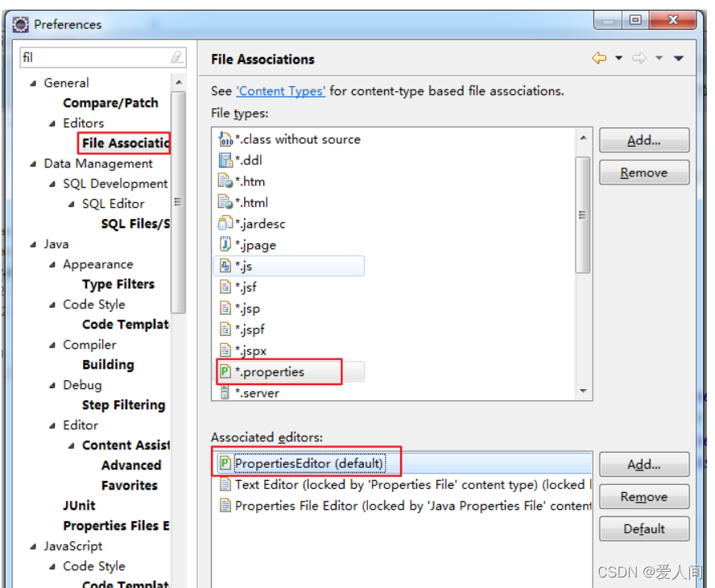The image size is (715, 588).
Task: Click the *.ddl file type icon
Action: pos(225,160)
